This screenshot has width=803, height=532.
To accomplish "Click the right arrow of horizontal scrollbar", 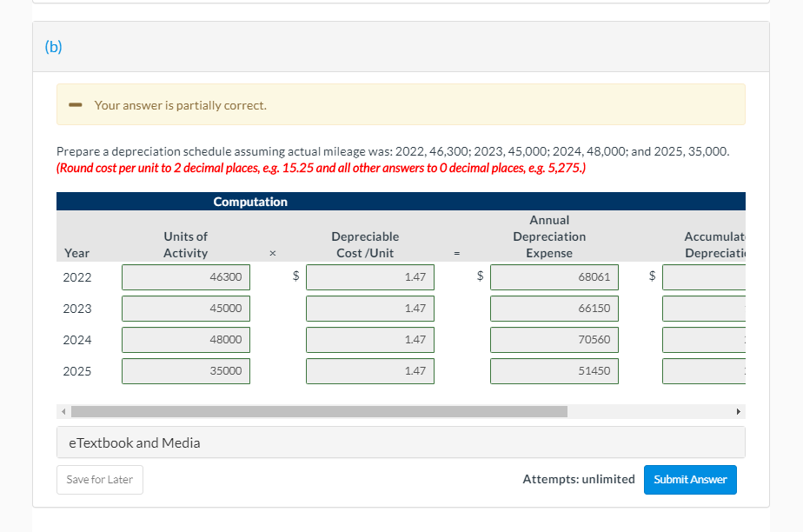I will (738, 412).
